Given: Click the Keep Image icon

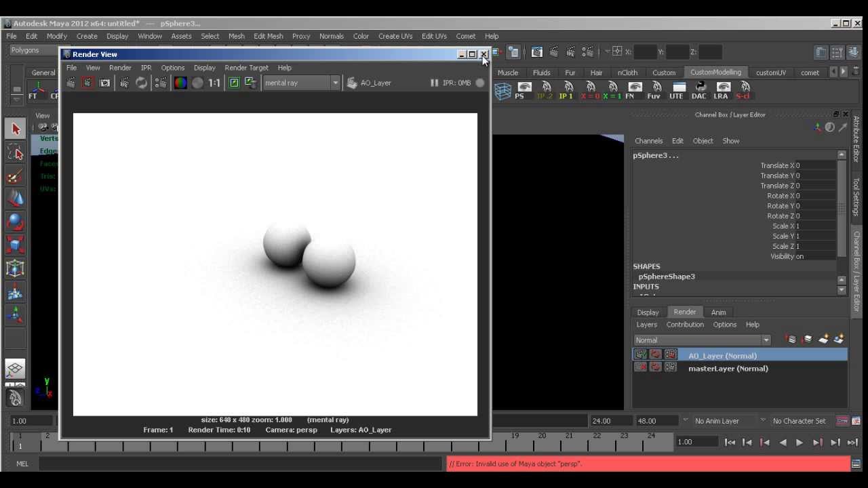Looking at the screenshot, I should pos(234,83).
